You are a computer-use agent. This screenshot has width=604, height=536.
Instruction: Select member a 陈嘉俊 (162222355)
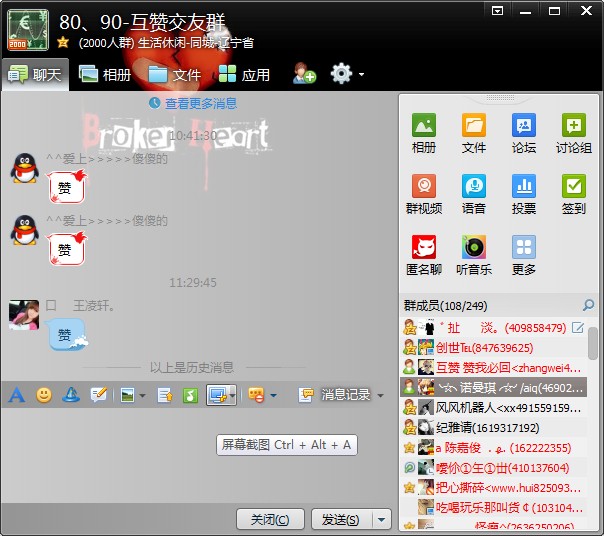494,448
